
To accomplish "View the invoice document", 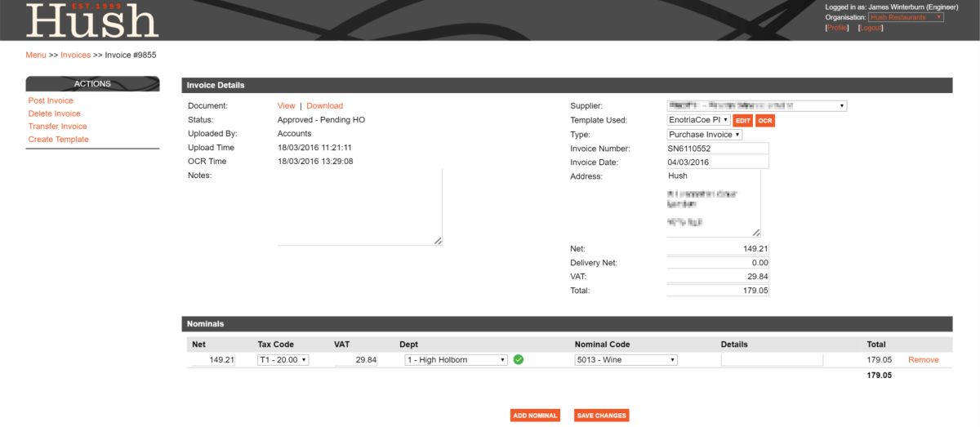I will click(x=286, y=106).
